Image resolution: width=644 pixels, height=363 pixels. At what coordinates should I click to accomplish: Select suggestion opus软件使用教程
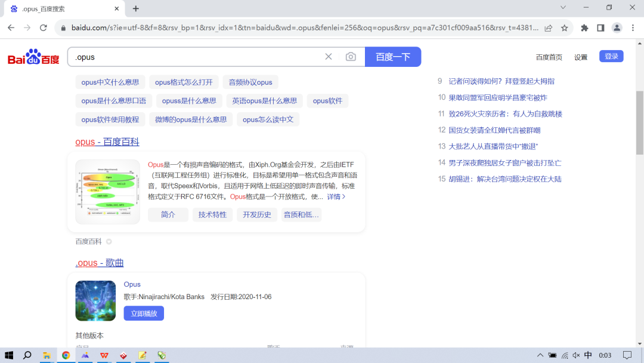pos(110,119)
